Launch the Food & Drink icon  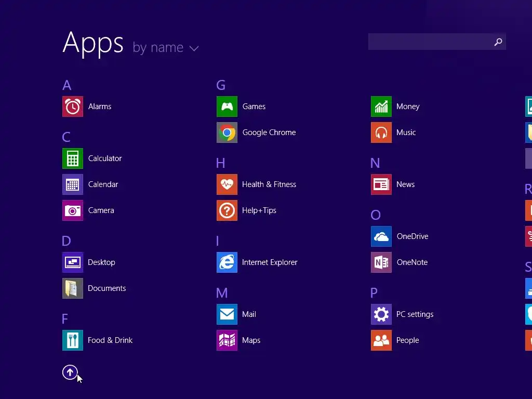click(x=73, y=340)
